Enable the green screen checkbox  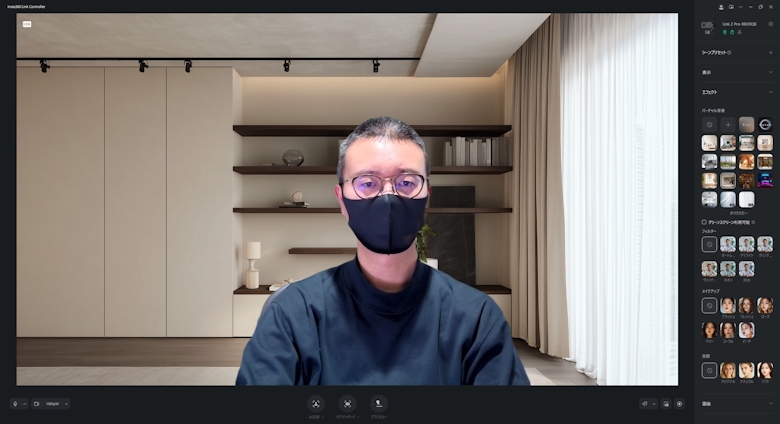704,222
